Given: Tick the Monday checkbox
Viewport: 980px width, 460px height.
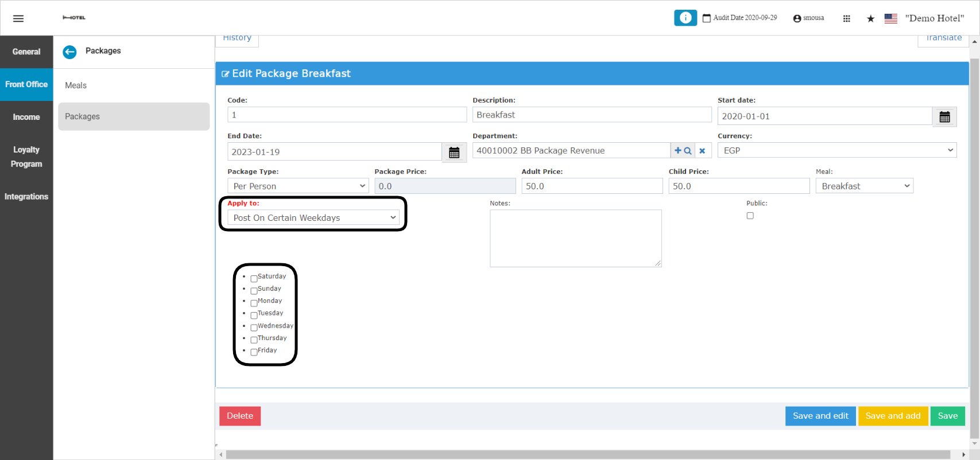Looking at the screenshot, I should 254,303.
